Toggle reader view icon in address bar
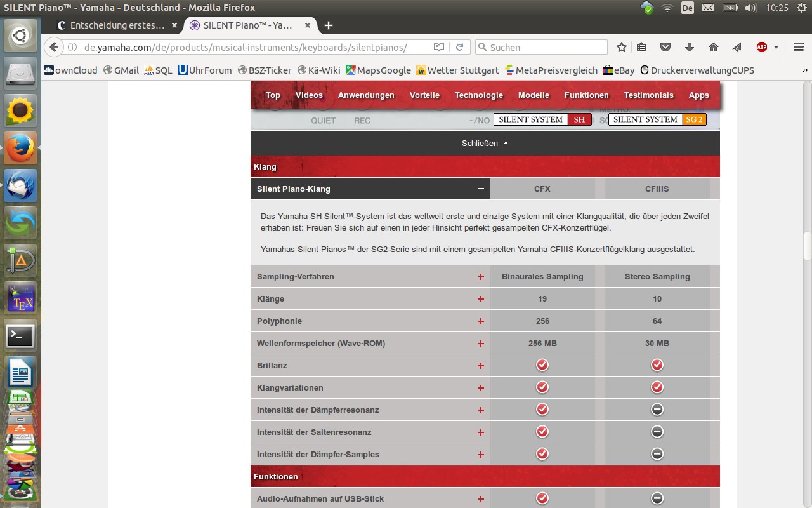This screenshot has width=812, height=508. 439,47
